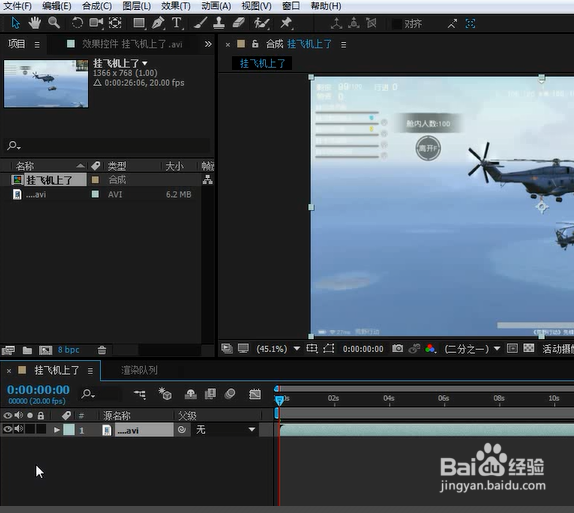Screen dimensions: 574x513
Task: Click the 挂飞机上了 composition label color
Action: [x=95, y=180]
